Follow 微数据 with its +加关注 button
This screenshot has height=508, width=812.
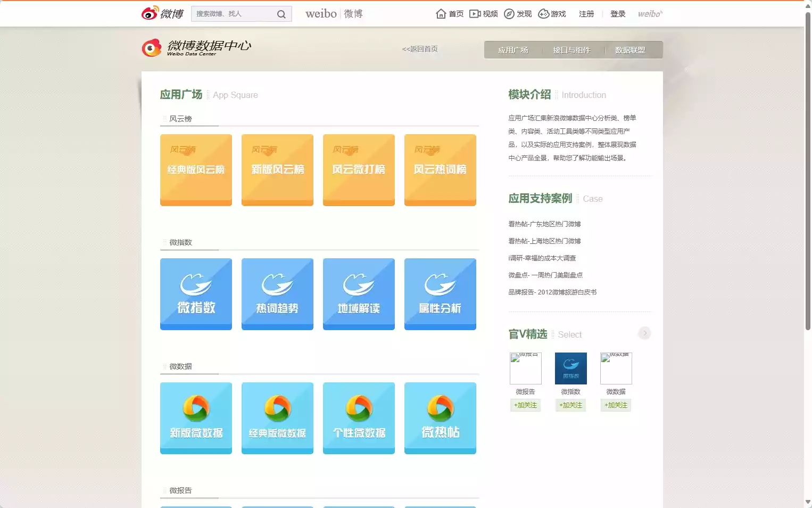(x=616, y=405)
